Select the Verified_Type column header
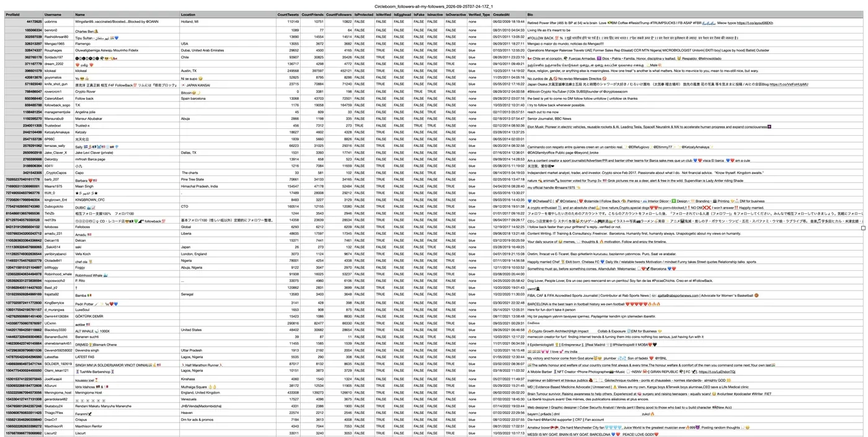The width and height of the screenshot is (868, 437). [x=479, y=14]
